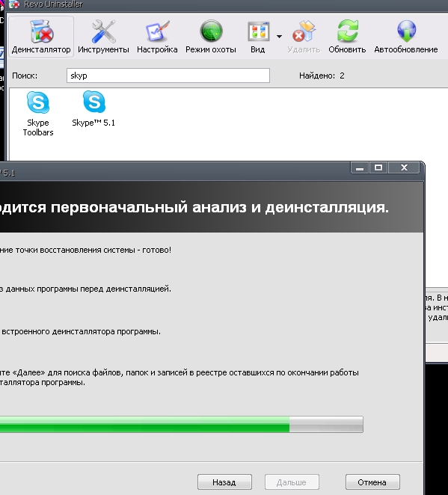
Task: Expand the Вид dropdown arrow
Action: 279,37
